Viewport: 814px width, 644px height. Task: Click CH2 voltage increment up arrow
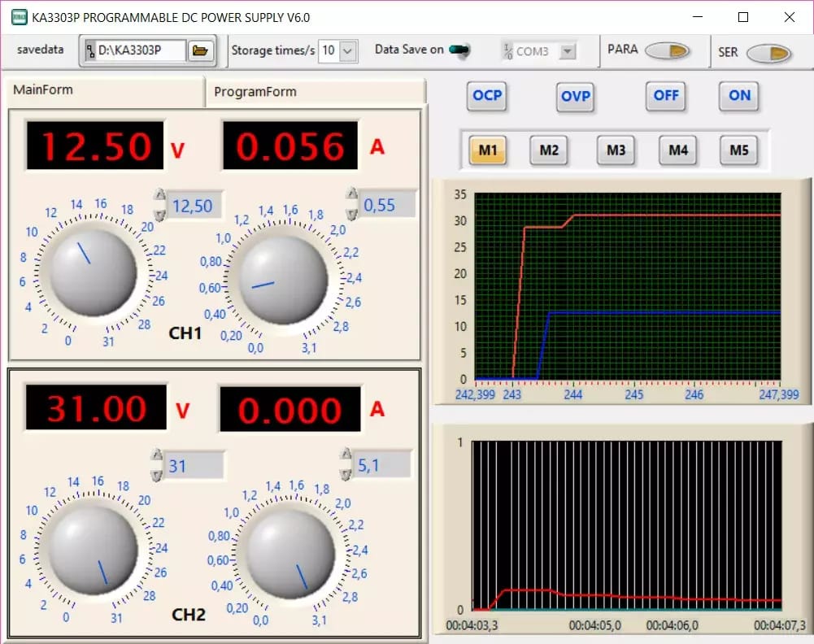coord(157,455)
